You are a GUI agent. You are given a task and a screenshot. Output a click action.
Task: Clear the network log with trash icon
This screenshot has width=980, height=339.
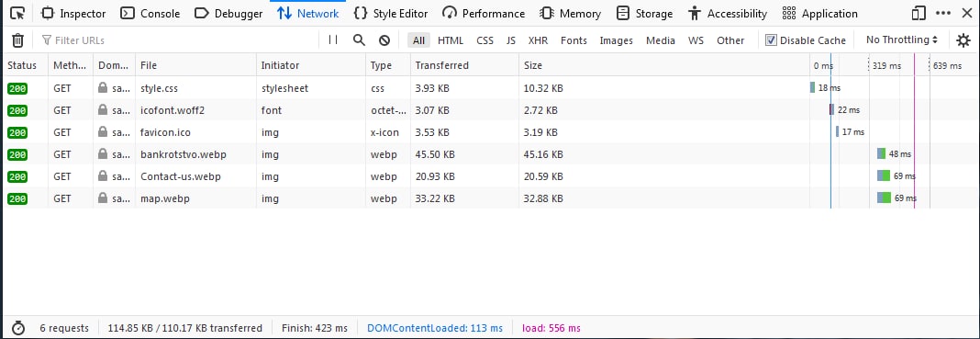coord(18,40)
